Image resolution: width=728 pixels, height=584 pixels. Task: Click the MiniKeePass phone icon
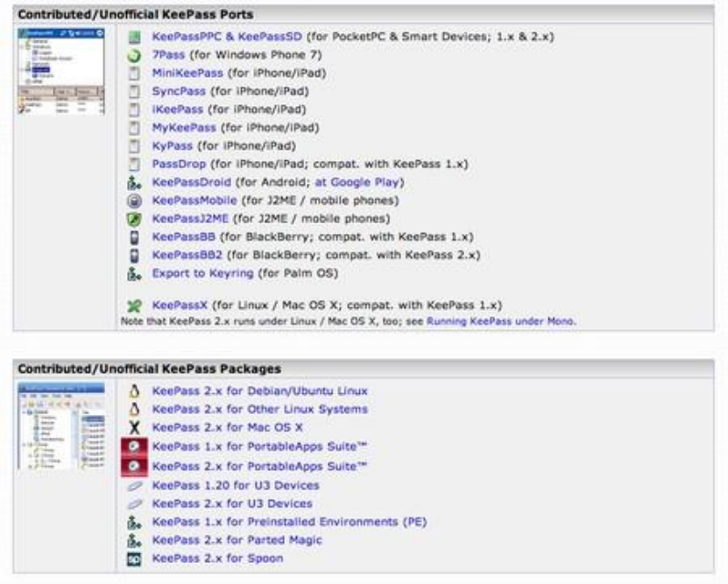(x=134, y=74)
